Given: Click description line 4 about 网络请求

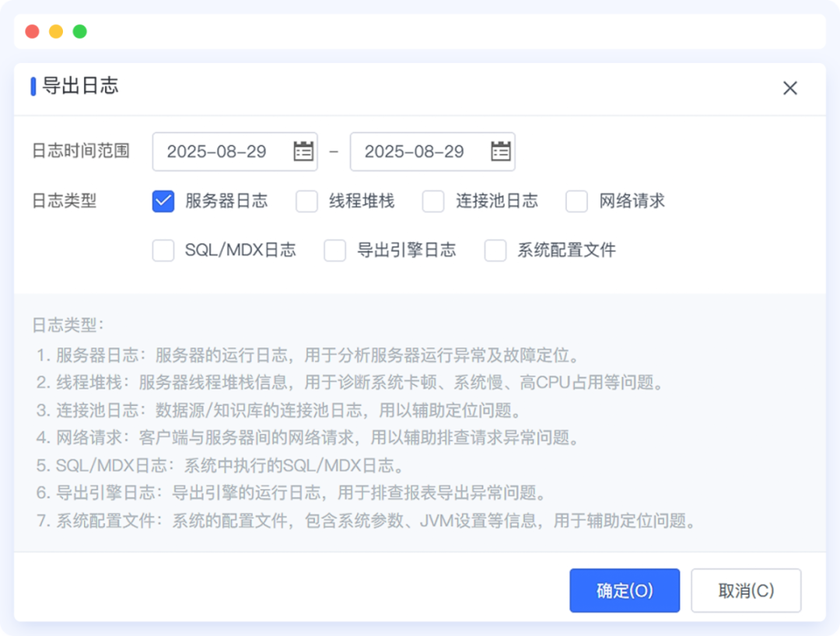Looking at the screenshot, I should pyautogui.click(x=309, y=438).
